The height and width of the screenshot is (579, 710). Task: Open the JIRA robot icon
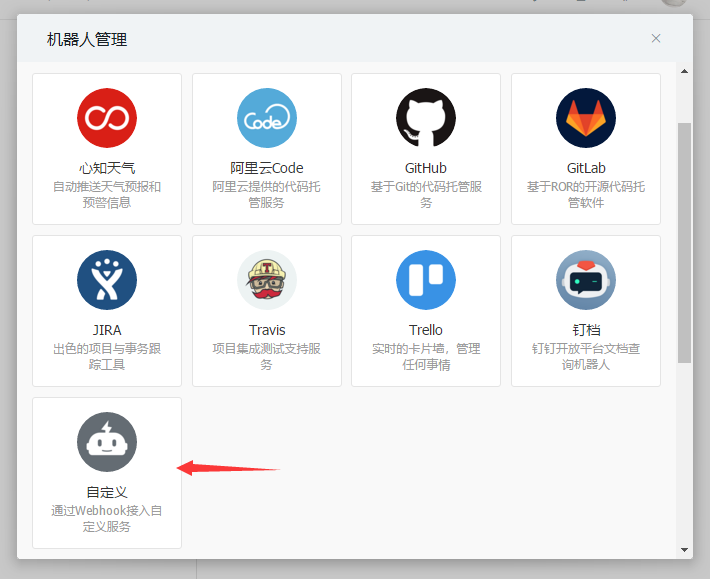tap(107, 280)
